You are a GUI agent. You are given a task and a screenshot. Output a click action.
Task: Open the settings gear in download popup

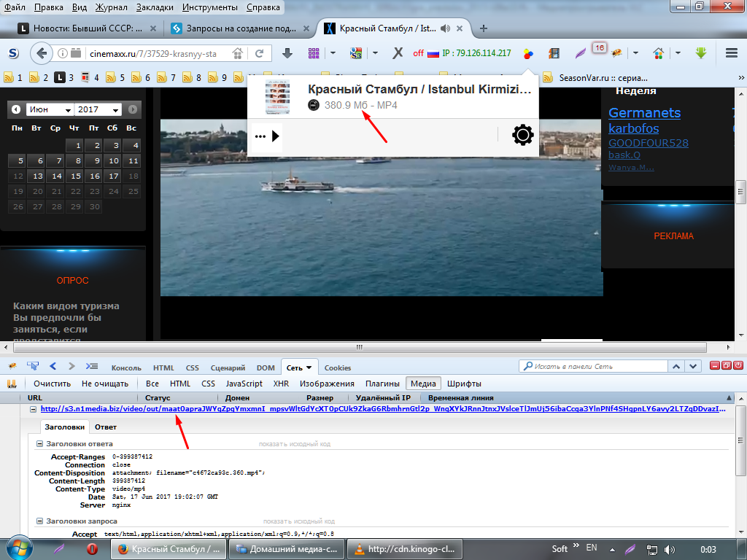[522, 135]
